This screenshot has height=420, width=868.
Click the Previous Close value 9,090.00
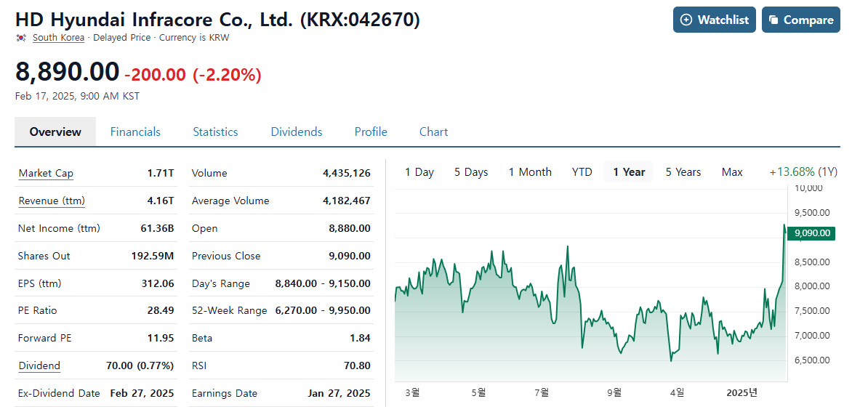(x=349, y=257)
